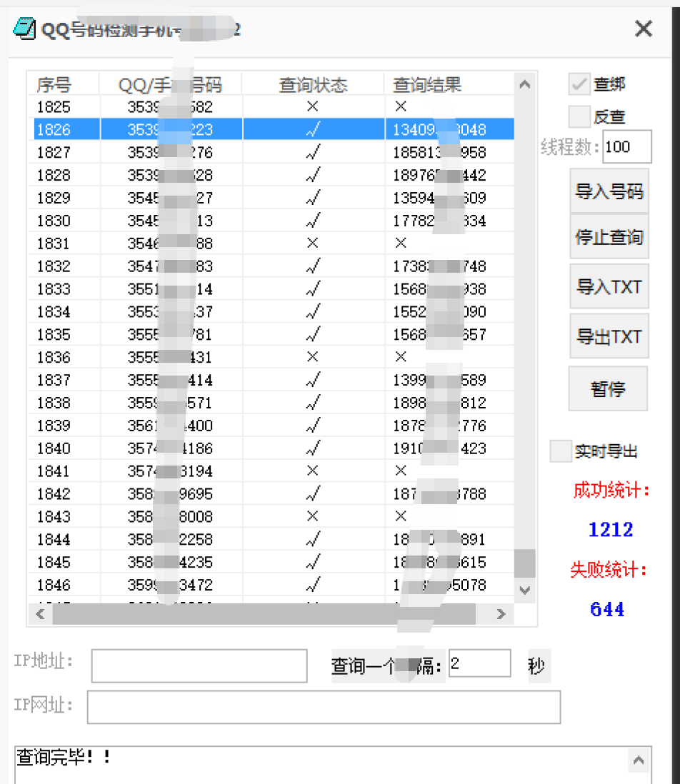Viewport: 680px width, 784px height.
Task: Click the vertical scrollbar thumb of table
Action: (x=524, y=563)
